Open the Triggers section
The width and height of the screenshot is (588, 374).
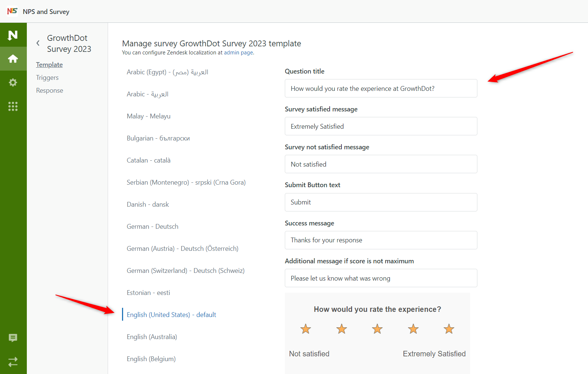click(x=47, y=78)
